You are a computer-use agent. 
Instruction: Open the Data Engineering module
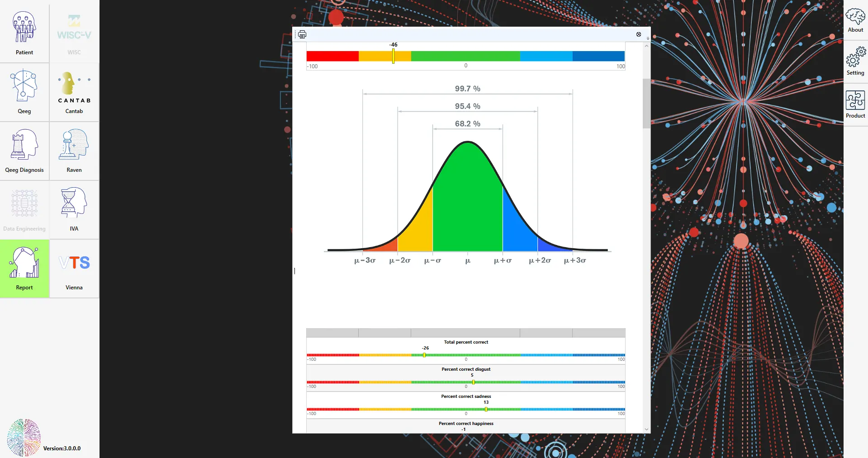click(24, 209)
